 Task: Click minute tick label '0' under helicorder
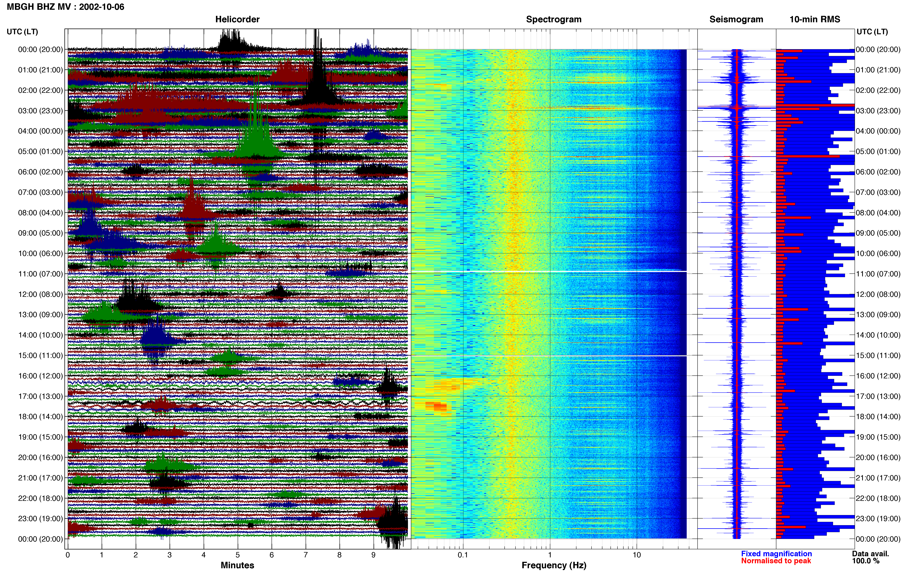pos(68,555)
